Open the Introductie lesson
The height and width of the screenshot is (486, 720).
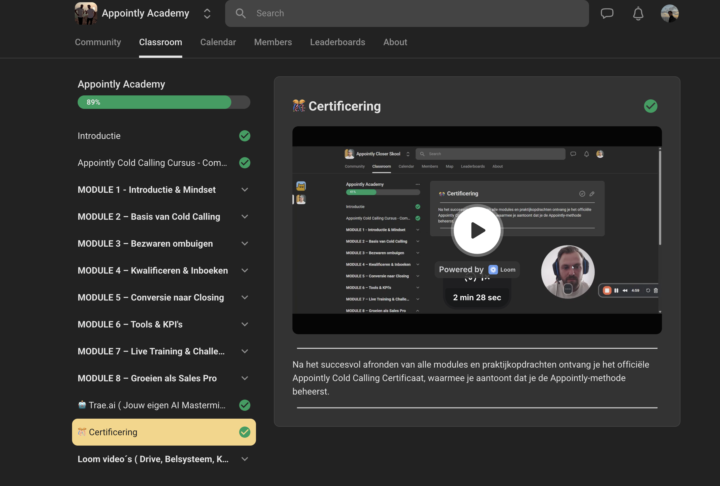(163, 136)
